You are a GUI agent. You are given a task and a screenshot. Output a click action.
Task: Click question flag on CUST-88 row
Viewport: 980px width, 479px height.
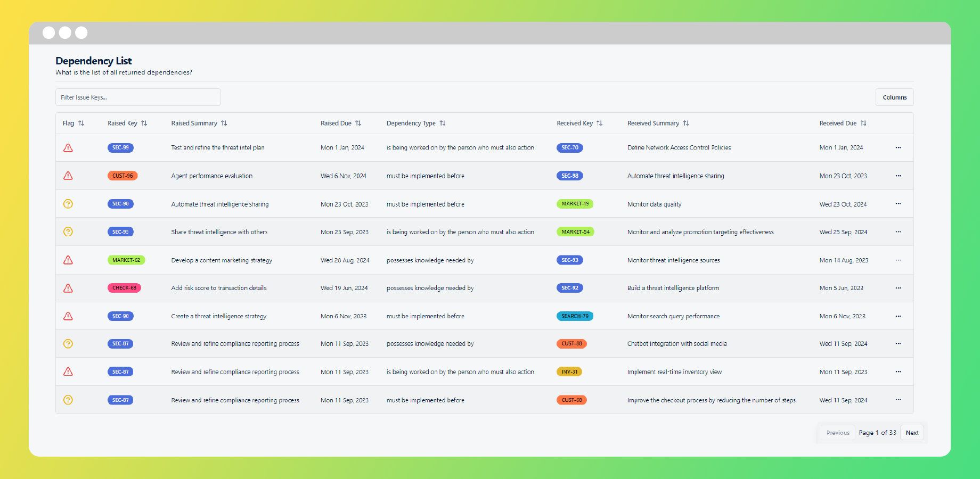68,344
